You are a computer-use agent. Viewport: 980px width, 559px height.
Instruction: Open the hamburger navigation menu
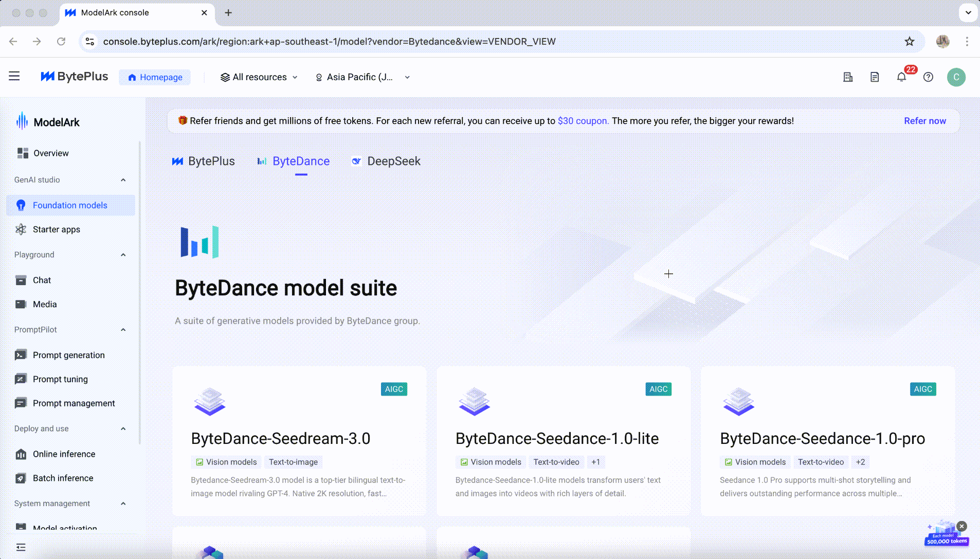pos(14,77)
